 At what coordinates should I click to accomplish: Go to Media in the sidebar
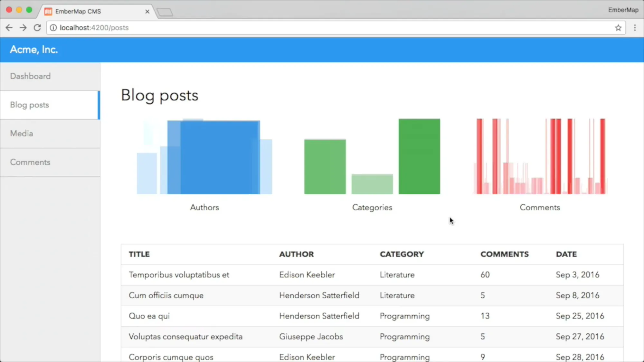pyautogui.click(x=50, y=134)
